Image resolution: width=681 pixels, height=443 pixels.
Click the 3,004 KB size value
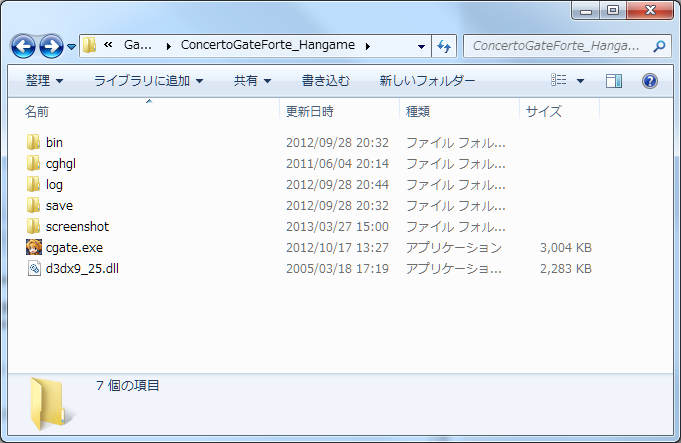pos(566,248)
